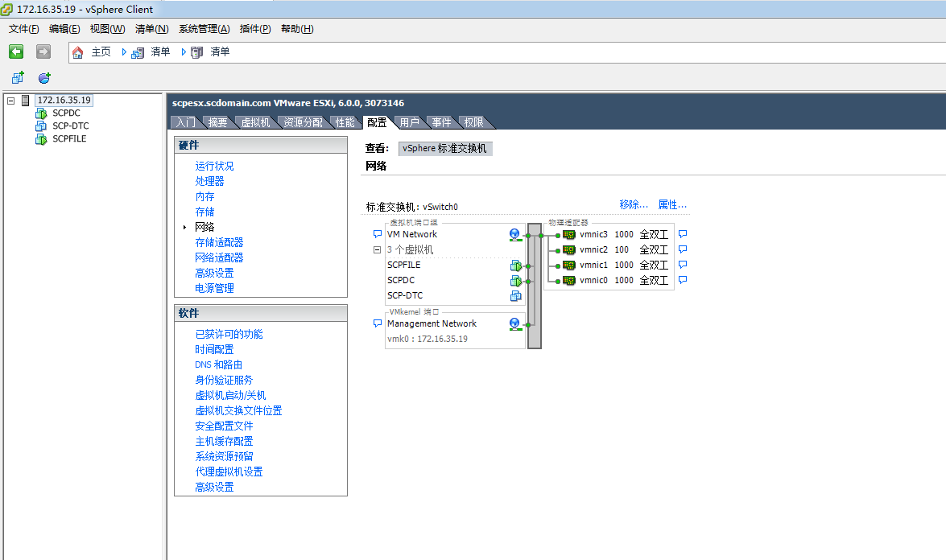946x560 pixels.
Task: Switch to the 性能 tab
Action: pos(345,122)
